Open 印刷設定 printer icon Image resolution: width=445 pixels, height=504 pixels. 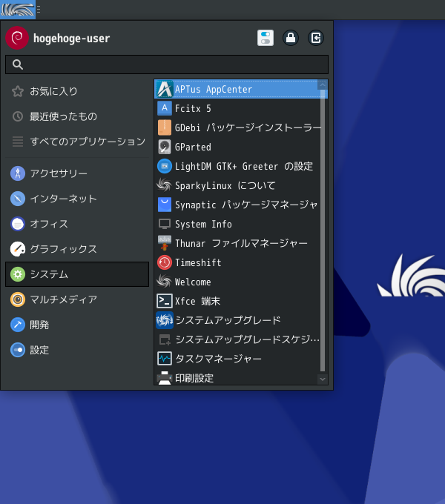click(x=165, y=378)
